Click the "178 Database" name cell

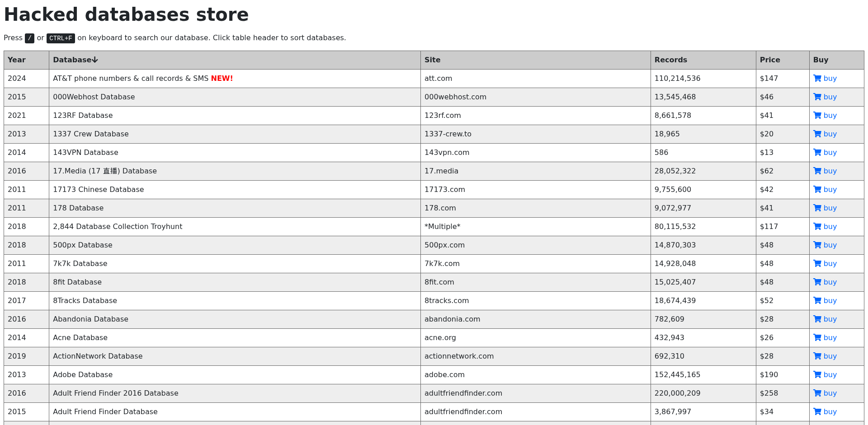tap(235, 208)
